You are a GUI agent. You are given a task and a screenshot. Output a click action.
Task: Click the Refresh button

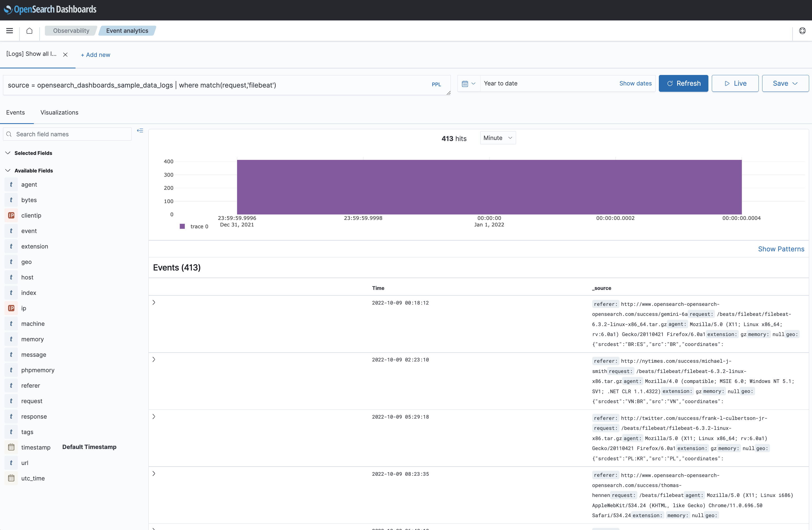click(x=683, y=83)
